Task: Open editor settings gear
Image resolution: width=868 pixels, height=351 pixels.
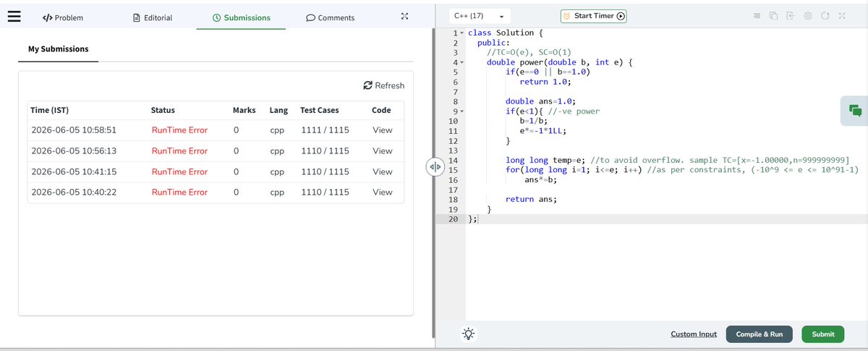Action: click(x=808, y=16)
